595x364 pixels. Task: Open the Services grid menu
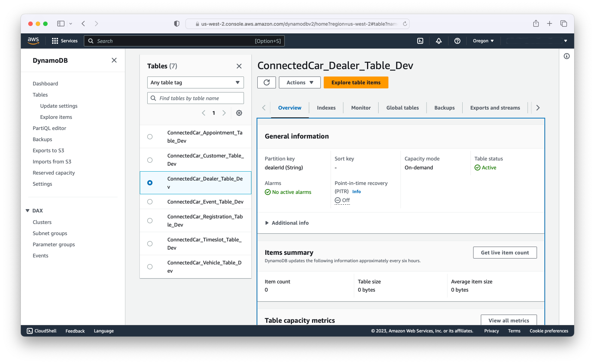click(65, 41)
